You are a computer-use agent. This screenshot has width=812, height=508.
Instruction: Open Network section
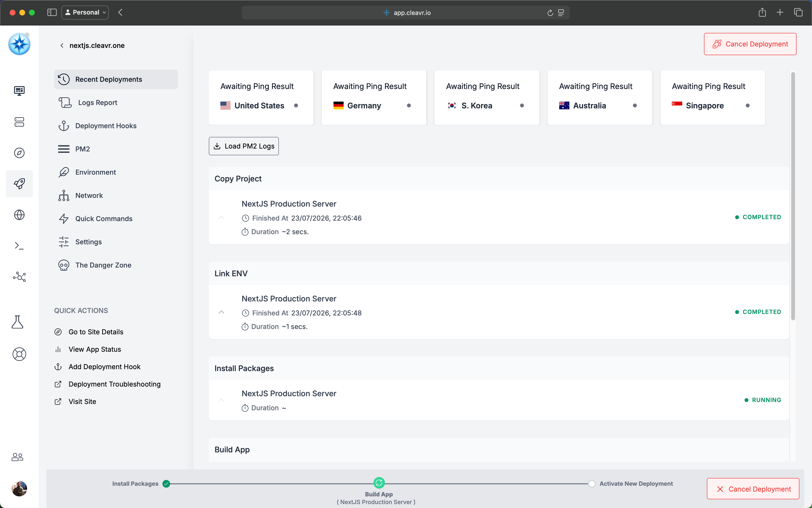tap(116, 195)
